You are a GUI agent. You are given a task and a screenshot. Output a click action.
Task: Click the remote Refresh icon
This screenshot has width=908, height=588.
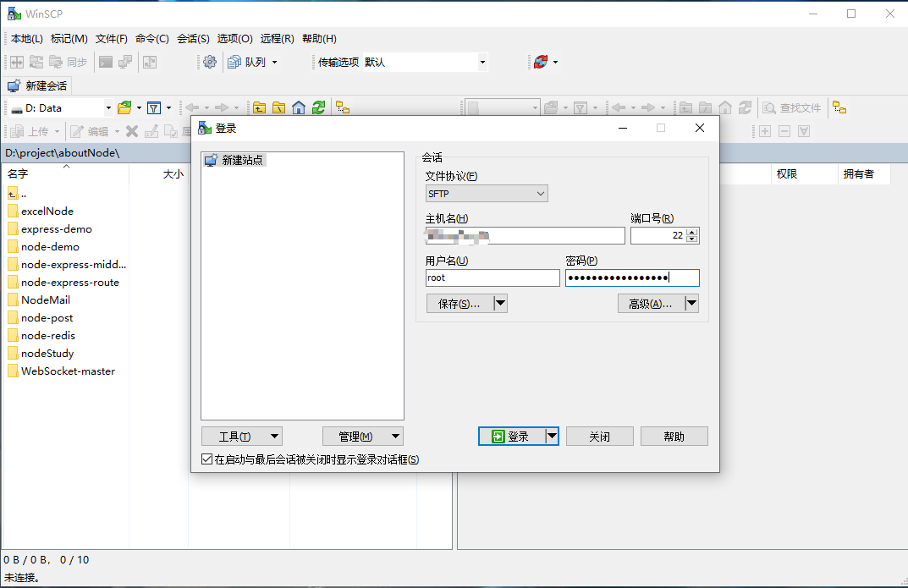746,107
